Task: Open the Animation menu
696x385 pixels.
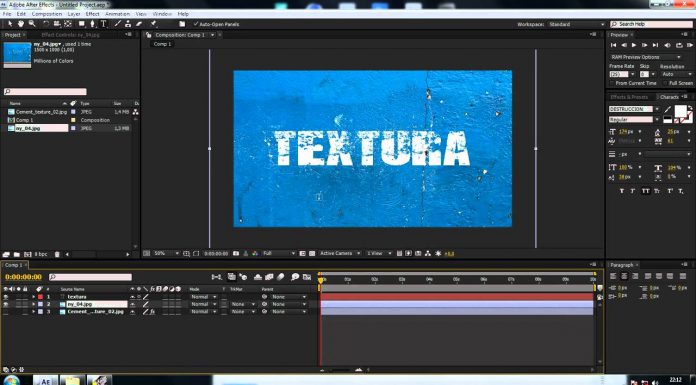Action: pos(117,14)
